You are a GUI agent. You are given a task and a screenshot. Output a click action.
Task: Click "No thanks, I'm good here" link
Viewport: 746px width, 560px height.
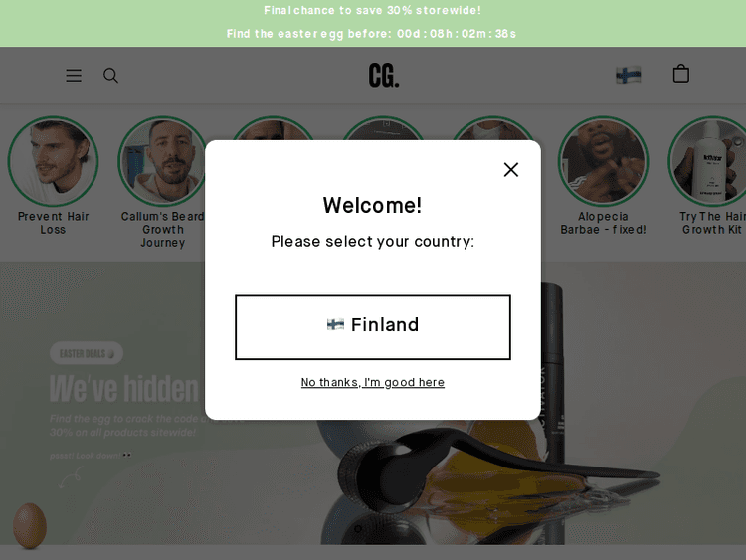tap(373, 382)
